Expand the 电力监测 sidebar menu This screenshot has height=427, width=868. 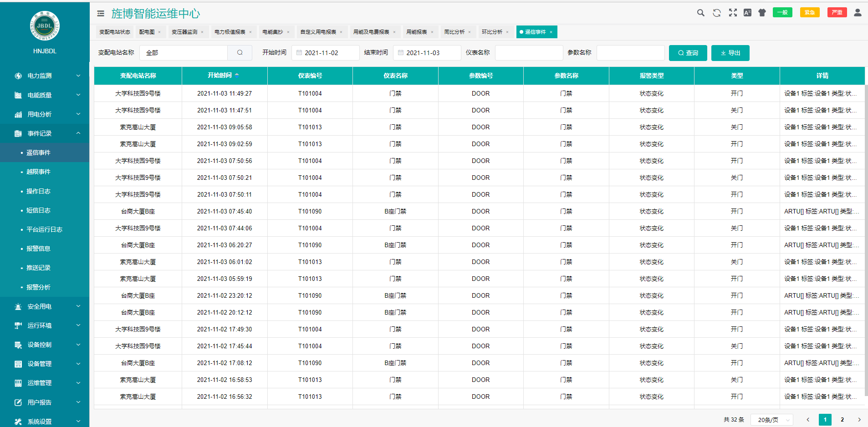click(x=45, y=76)
